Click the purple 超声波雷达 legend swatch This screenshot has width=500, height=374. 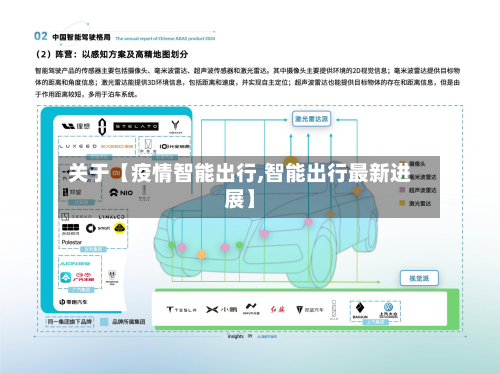[x=402, y=190]
